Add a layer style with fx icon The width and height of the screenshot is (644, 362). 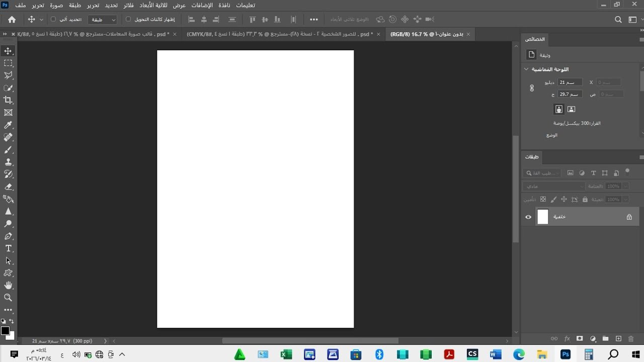coord(567,339)
